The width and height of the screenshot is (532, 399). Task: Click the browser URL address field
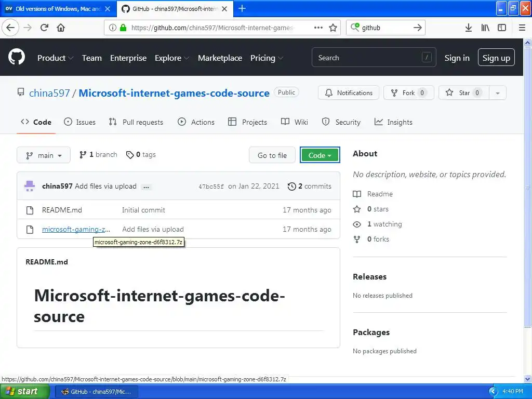pyautogui.click(x=212, y=28)
